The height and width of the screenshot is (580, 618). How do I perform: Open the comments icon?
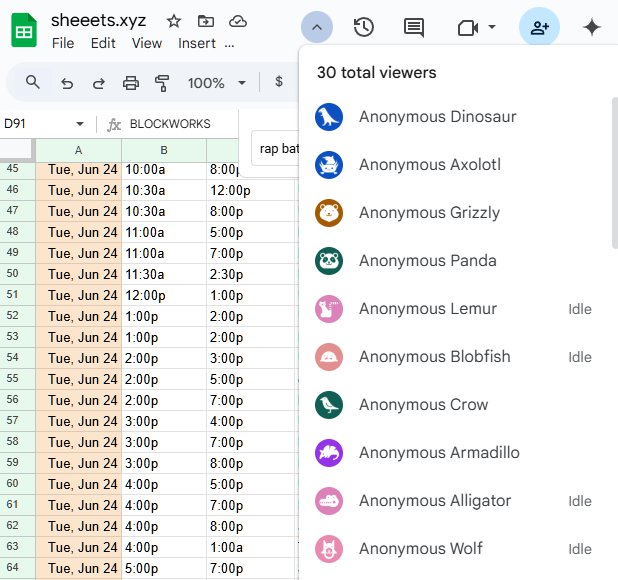[414, 27]
